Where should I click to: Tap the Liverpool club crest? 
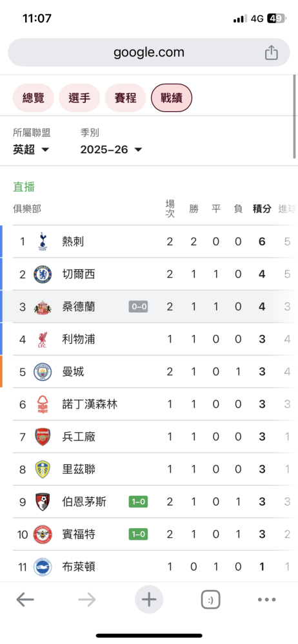43,339
